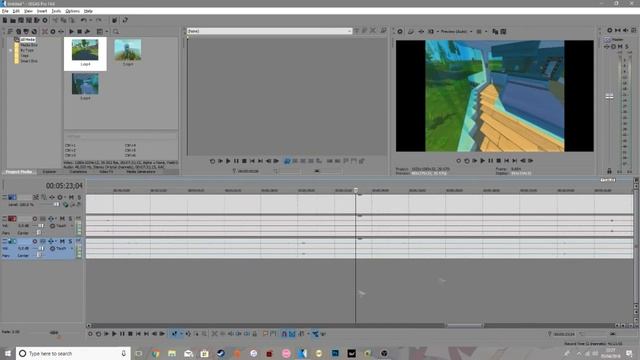
Task: Switch to the Transitions tab
Action: pos(78,172)
